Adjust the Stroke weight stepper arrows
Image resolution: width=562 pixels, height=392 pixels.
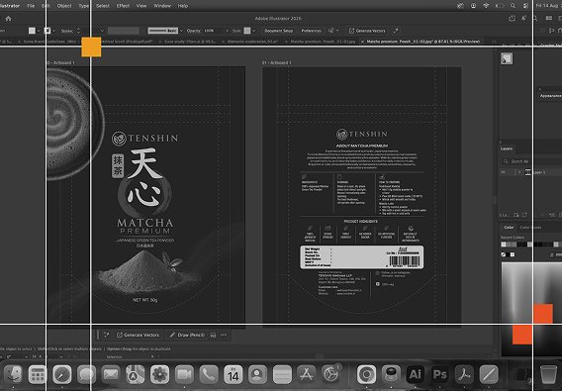78,31
